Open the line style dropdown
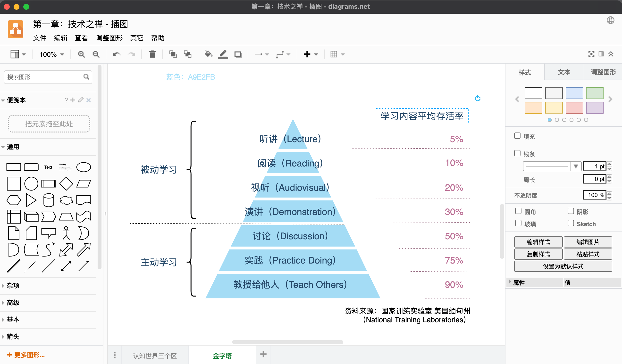Viewport: 622px width, 364px height. [576, 166]
